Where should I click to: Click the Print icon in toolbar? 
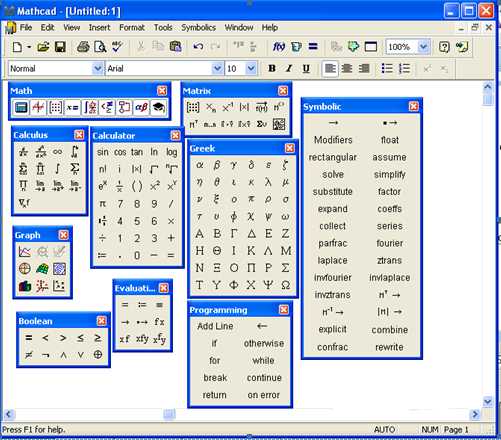click(x=83, y=47)
